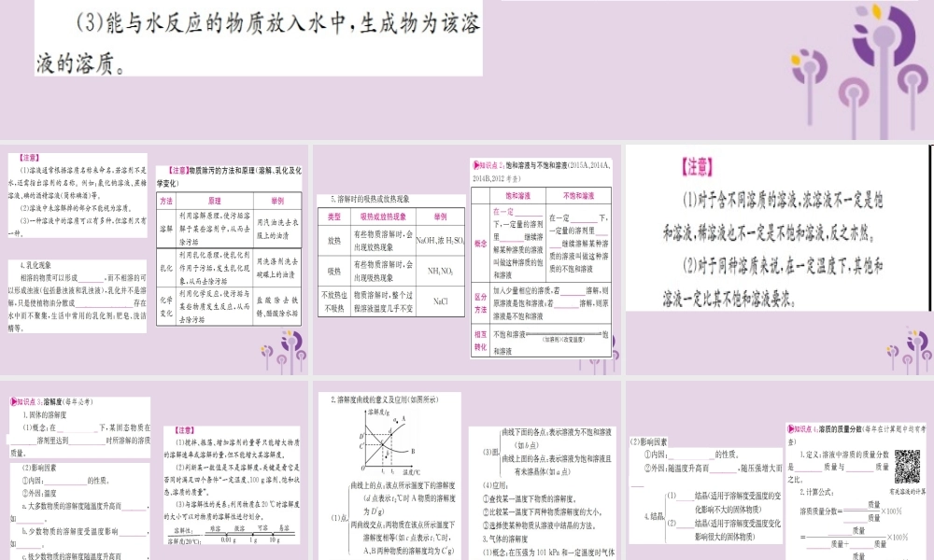Viewport: 934px width, 560px height.
Task: Click the 饱和溶液 column header
Action: pos(517,196)
